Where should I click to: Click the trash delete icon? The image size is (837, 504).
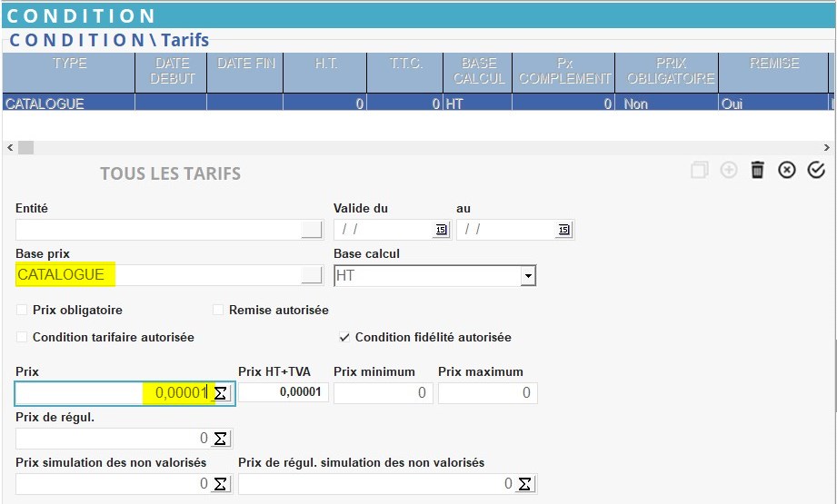(757, 170)
